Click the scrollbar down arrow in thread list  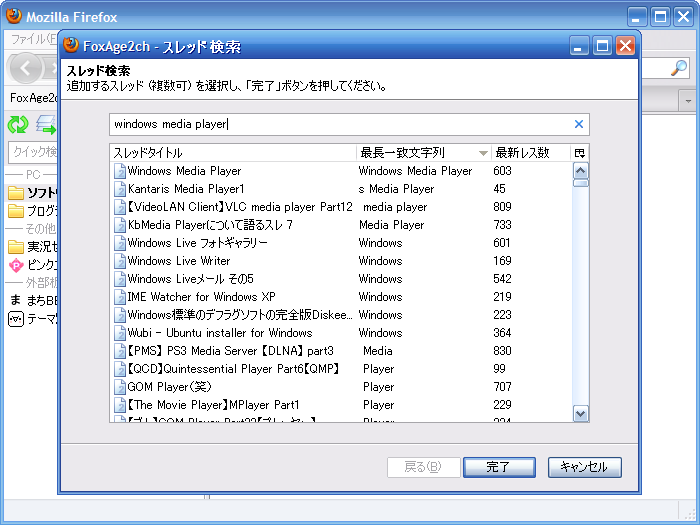[x=580, y=413]
